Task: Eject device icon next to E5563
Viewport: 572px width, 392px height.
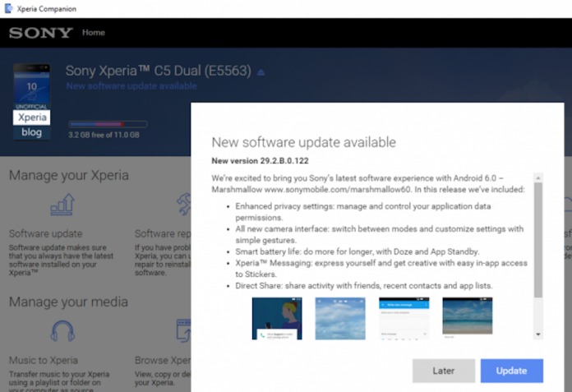Action: pyautogui.click(x=261, y=72)
